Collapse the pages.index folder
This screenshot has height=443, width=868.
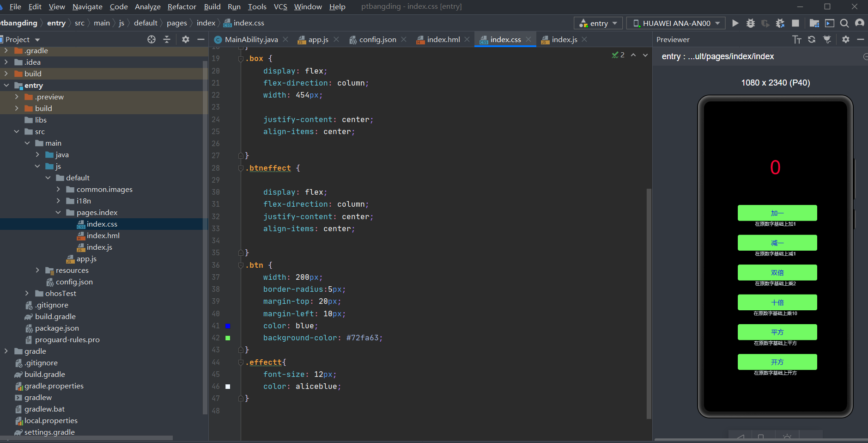[58, 212]
